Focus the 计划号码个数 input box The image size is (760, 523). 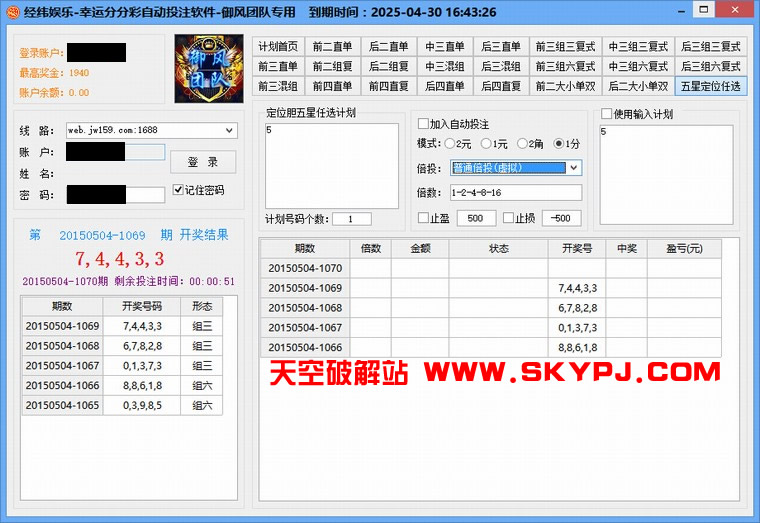pos(351,219)
